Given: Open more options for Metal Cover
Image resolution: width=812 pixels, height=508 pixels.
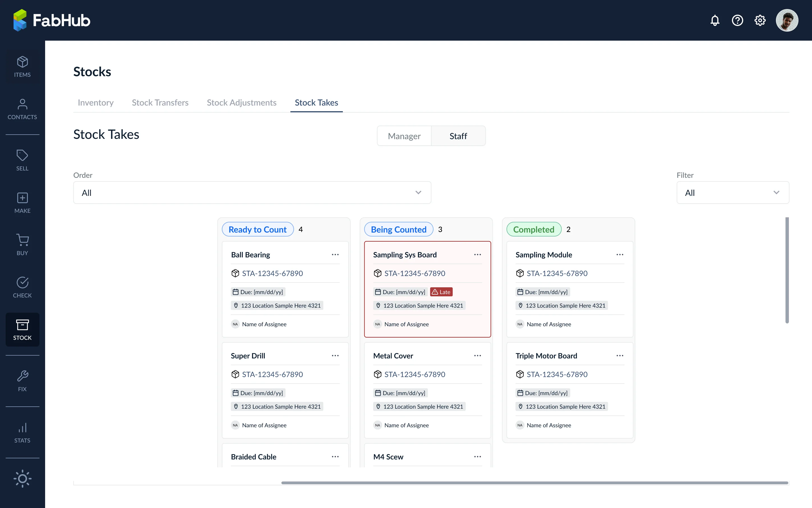Looking at the screenshot, I should click(x=477, y=356).
